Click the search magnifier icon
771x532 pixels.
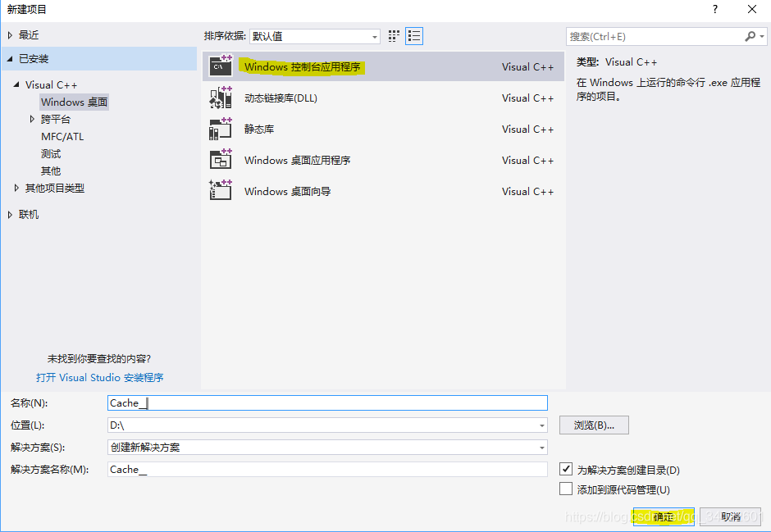pos(750,36)
